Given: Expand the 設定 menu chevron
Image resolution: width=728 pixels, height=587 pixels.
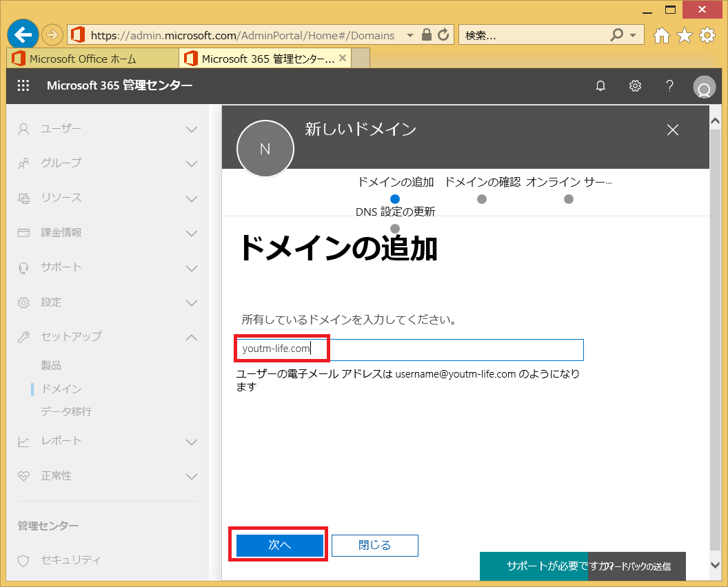Looking at the screenshot, I should pos(192,303).
